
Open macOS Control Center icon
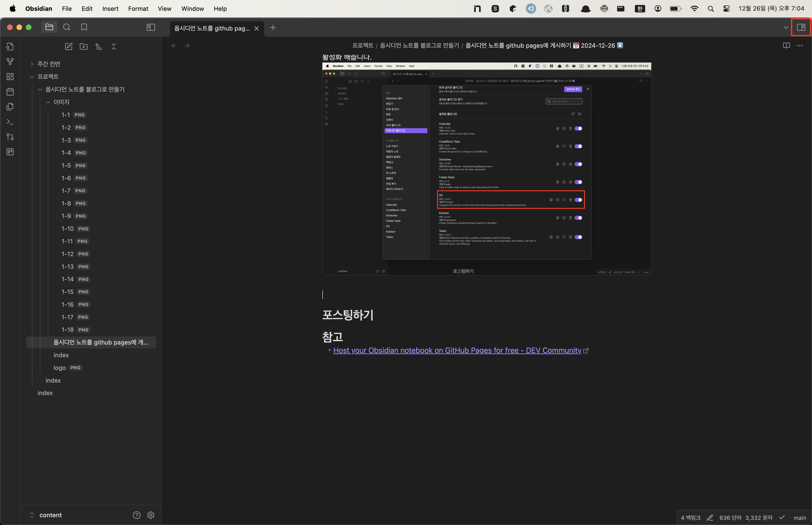(726, 8)
